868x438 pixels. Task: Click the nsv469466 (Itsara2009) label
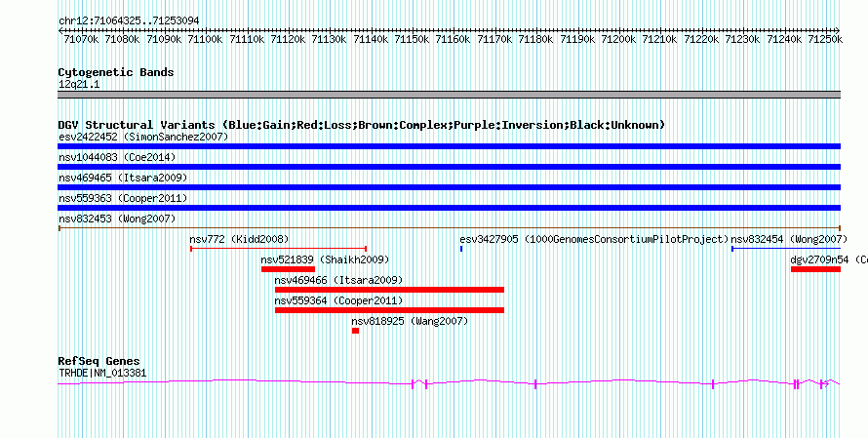(338, 280)
